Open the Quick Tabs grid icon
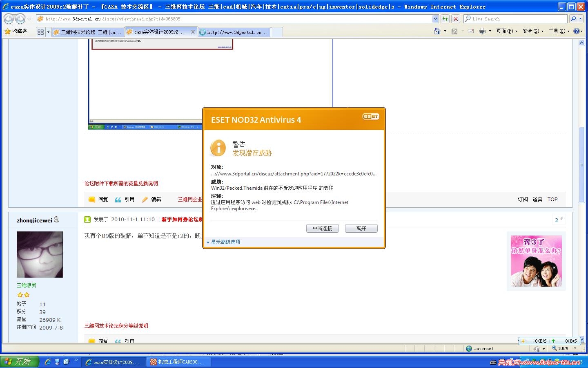 point(40,32)
